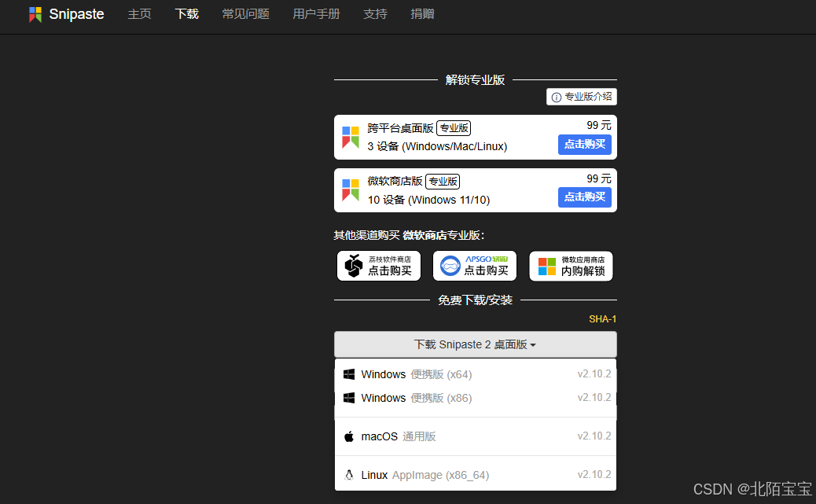Screen dimensions: 816x504
Task: Click 点击购买 for 跨平台桌面版
Action: pyautogui.click(x=584, y=144)
